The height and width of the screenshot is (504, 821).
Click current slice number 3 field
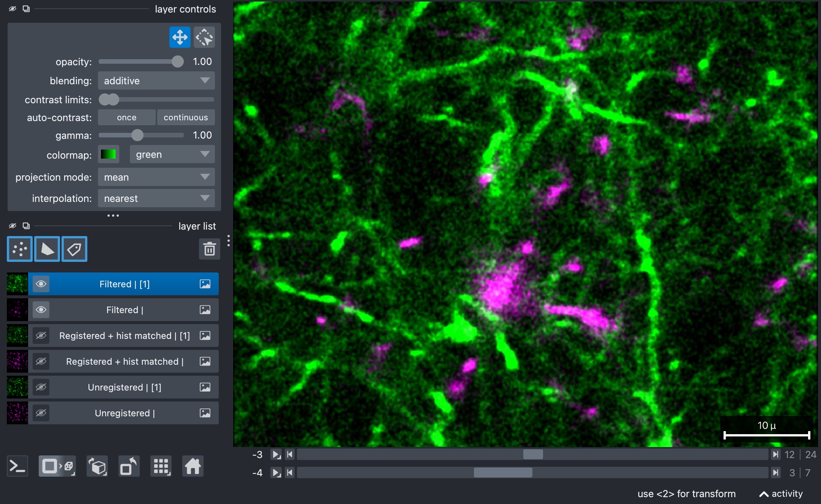pyautogui.click(x=792, y=472)
